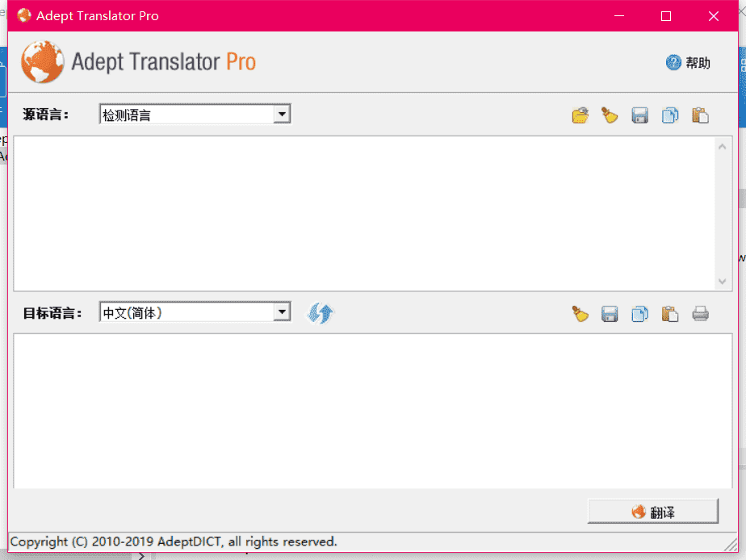This screenshot has height=560, width=746.
Task: Close the Adept Translator Pro window
Action: (714, 15)
